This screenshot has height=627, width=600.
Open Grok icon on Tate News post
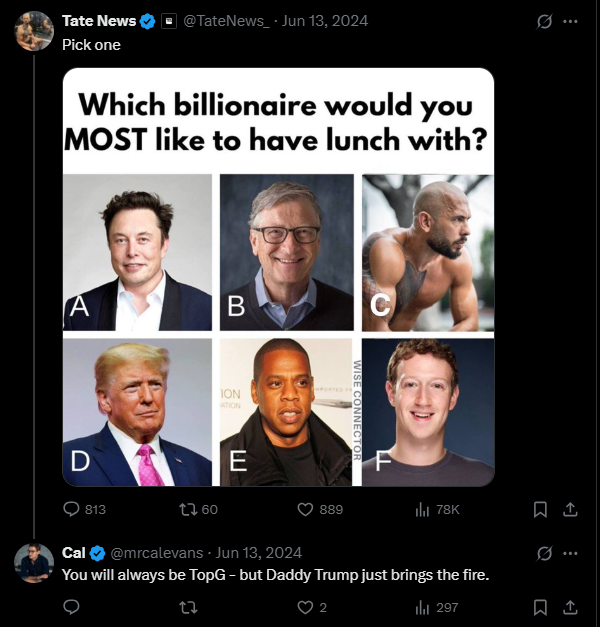(x=545, y=21)
